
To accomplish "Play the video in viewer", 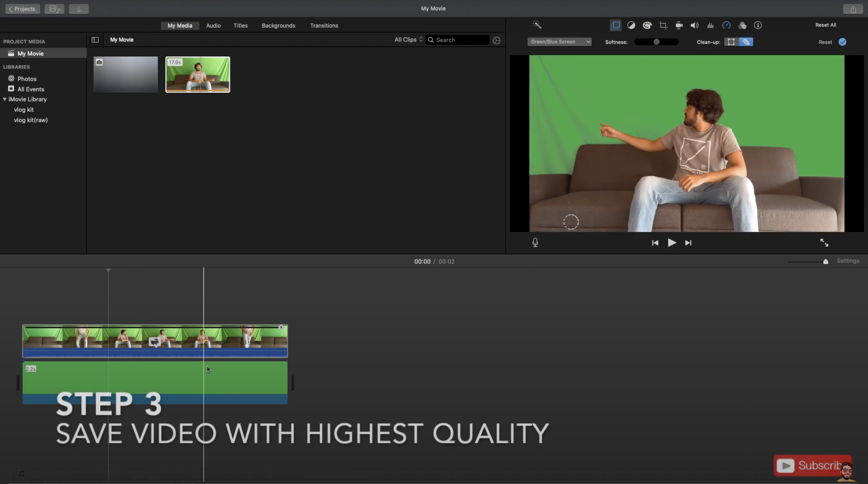I will 672,243.
